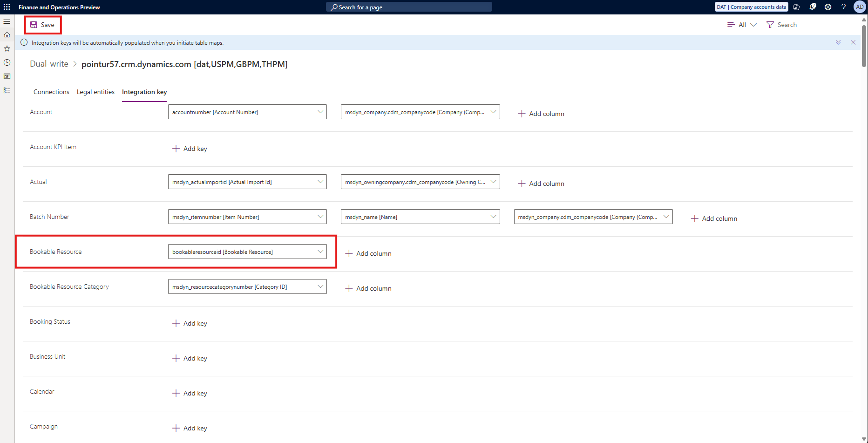The image size is (868, 443).
Task: Select the Home icon in sidebar
Action: (7, 34)
